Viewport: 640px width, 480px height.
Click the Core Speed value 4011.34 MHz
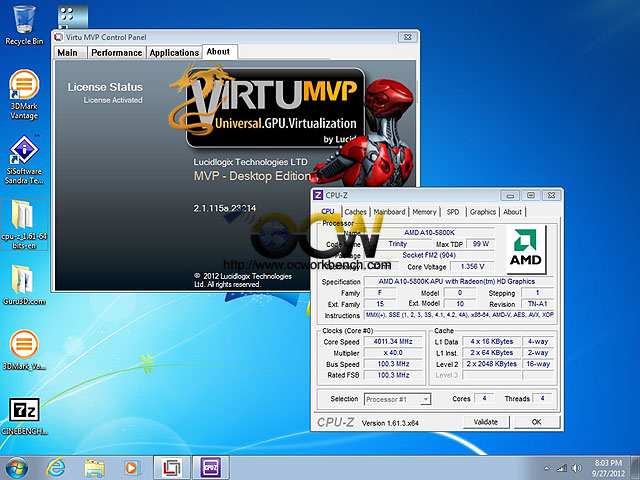(x=393, y=342)
